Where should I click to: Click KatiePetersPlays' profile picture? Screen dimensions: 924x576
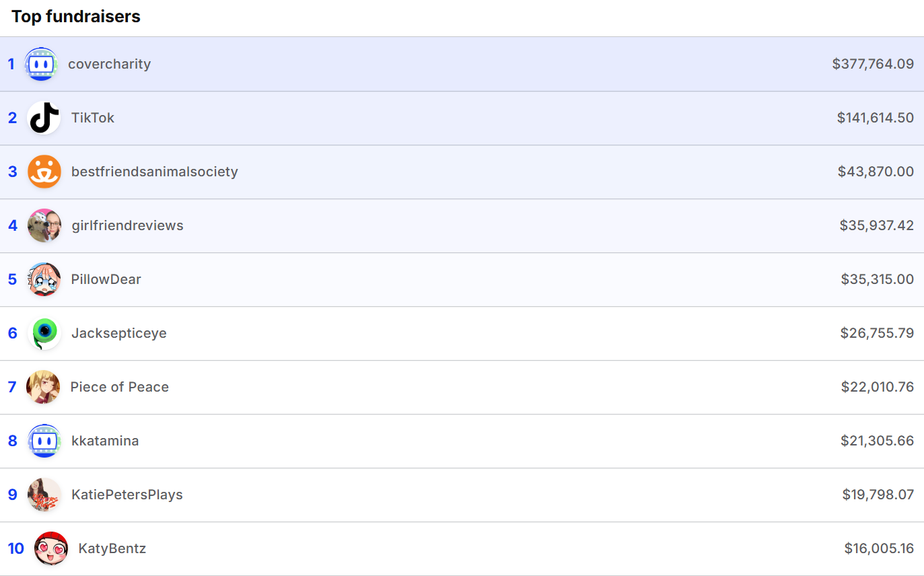point(44,495)
